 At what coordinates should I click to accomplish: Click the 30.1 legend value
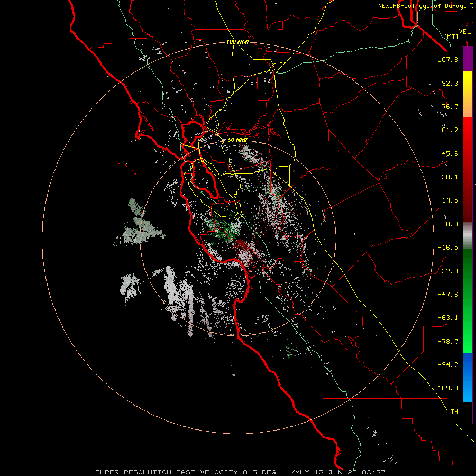450,177
